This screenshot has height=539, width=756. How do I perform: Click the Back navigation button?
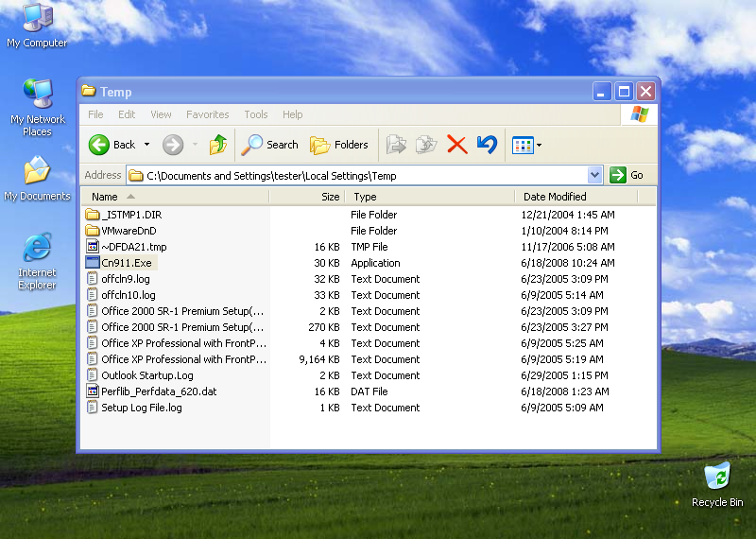coord(112,145)
